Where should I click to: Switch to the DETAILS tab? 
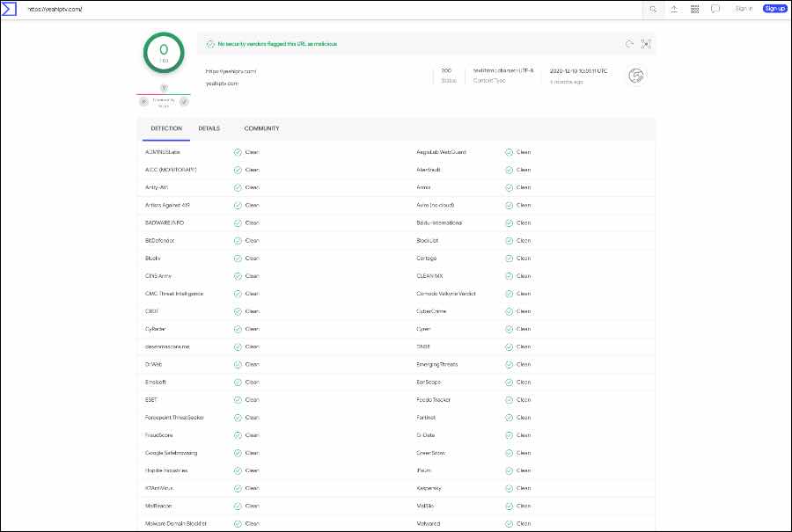[209, 128]
